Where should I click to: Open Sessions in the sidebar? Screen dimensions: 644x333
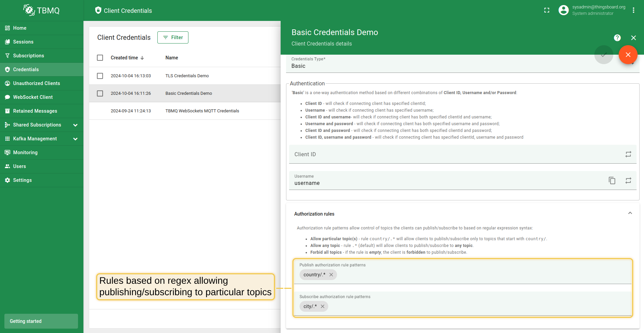point(23,42)
